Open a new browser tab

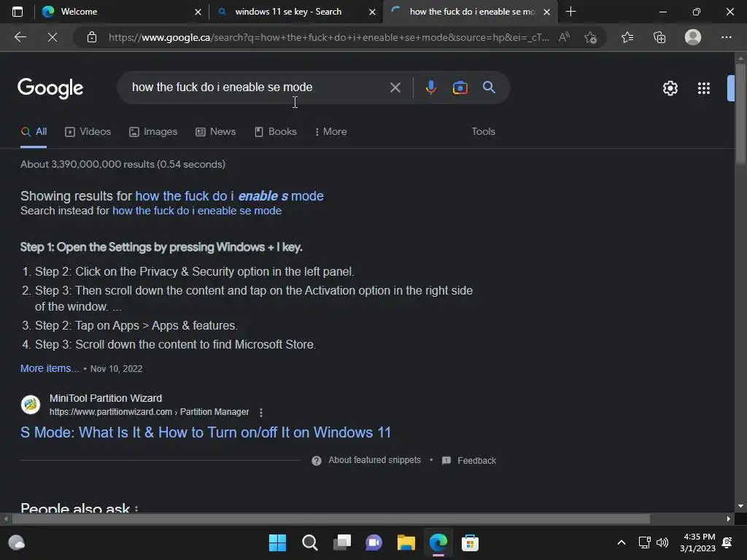(x=570, y=12)
